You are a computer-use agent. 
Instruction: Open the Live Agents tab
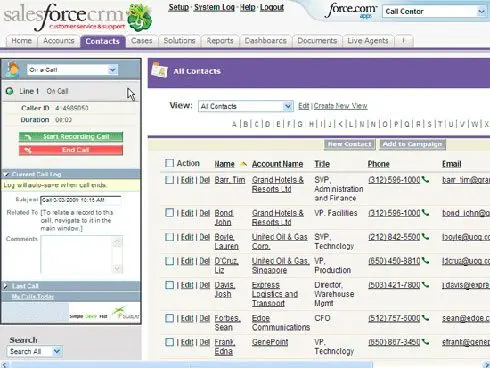(368, 41)
